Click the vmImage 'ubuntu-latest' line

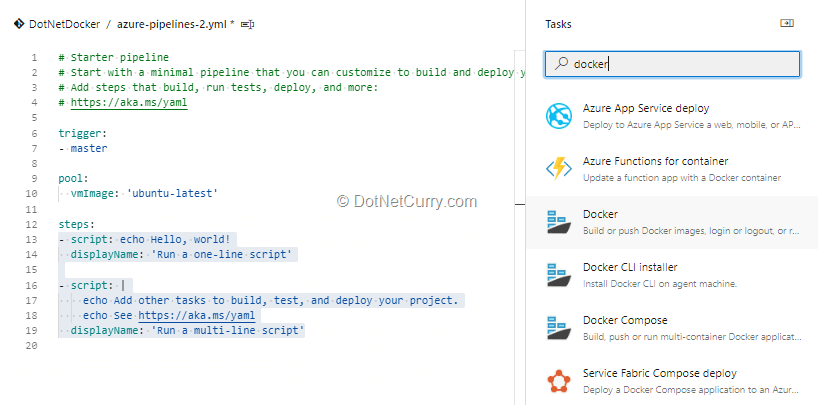(x=145, y=194)
